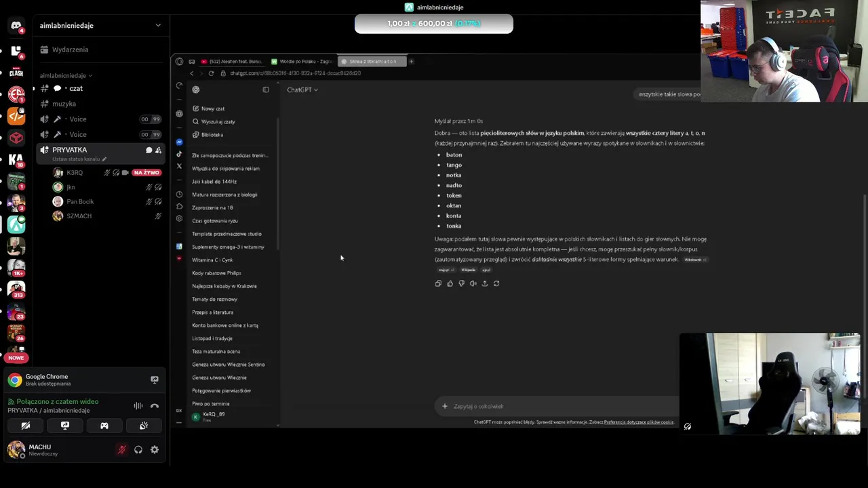Switch to the Aleshen YouTube browser tab

[x=231, y=62]
